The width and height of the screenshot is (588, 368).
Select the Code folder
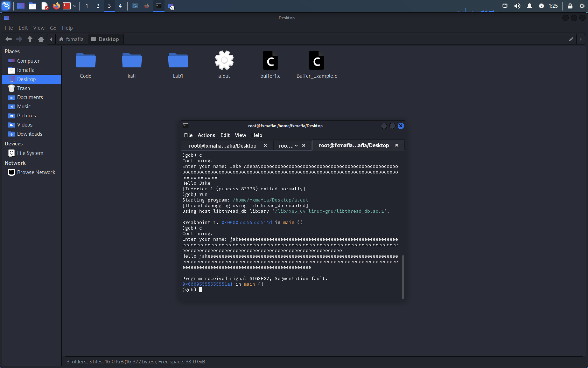pos(86,64)
